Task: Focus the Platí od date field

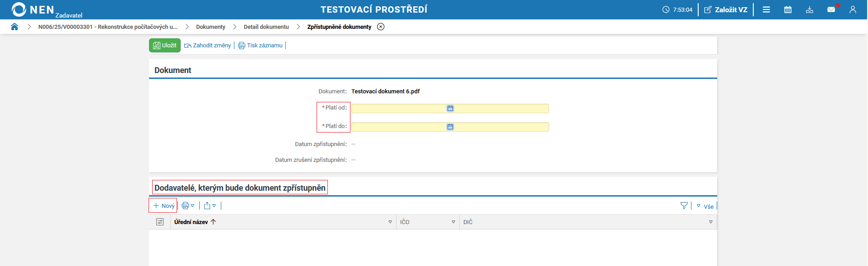Action: (450, 108)
